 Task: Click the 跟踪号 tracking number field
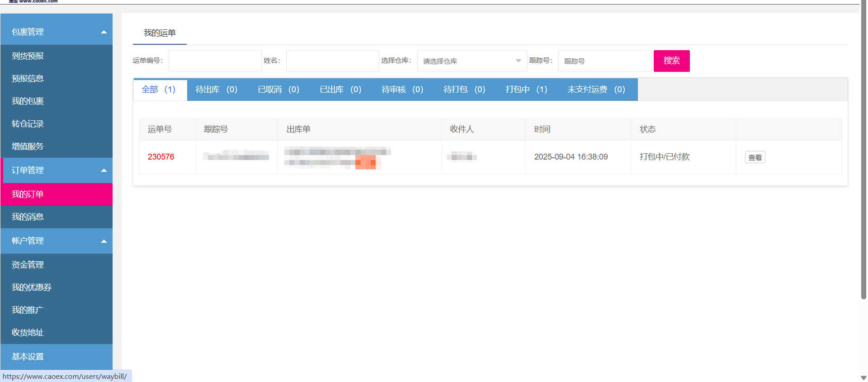point(604,61)
